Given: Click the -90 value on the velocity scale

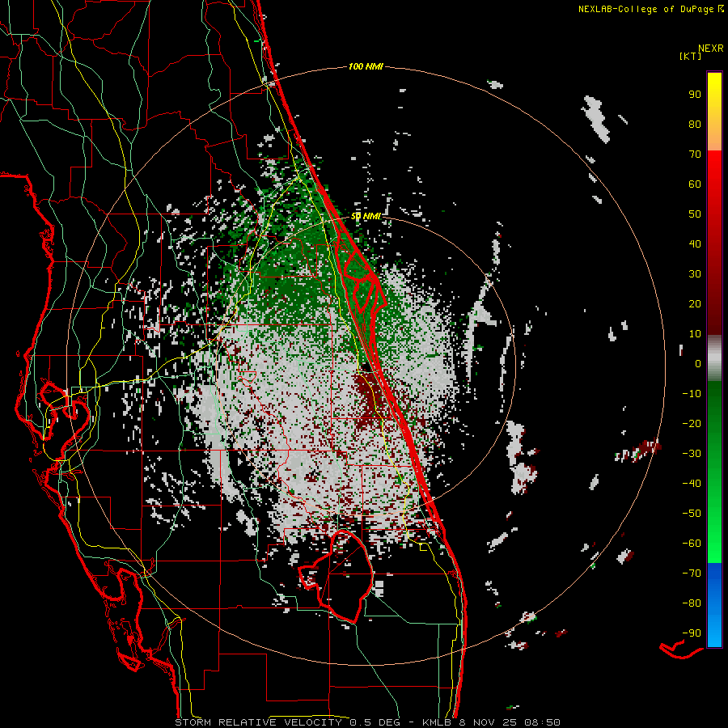Looking at the screenshot, I should [x=692, y=633].
